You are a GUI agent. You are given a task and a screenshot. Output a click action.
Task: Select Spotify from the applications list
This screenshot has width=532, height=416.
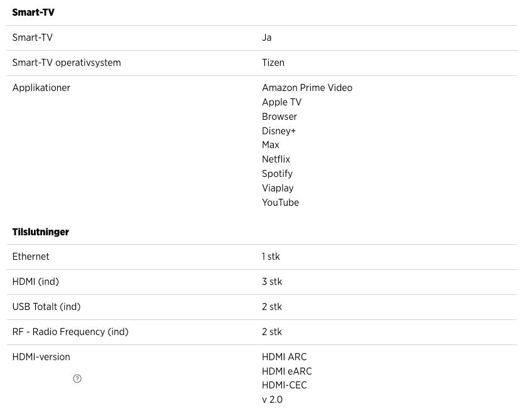click(x=277, y=174)
